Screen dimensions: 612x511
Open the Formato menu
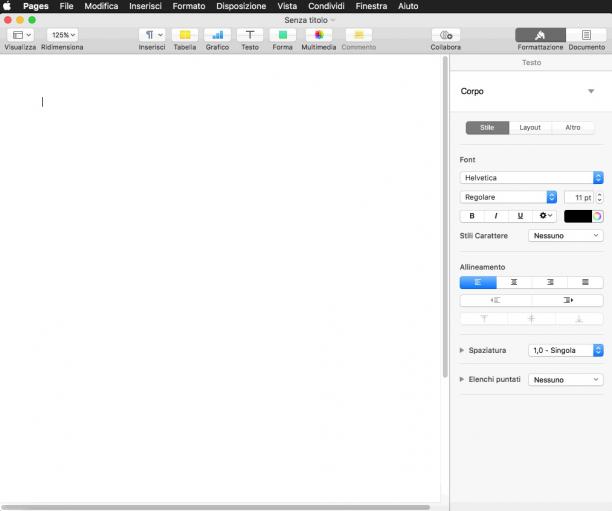tap(189, 6)
